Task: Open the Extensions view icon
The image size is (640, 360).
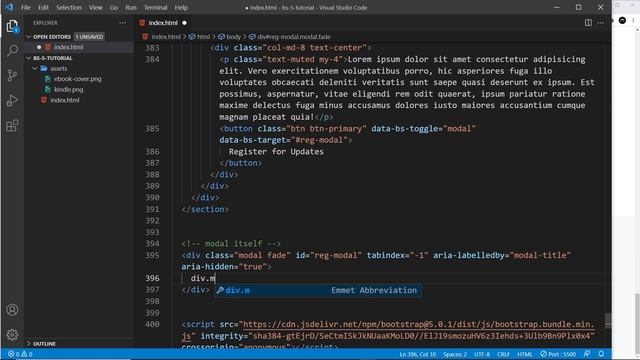Action: (12, 126)
